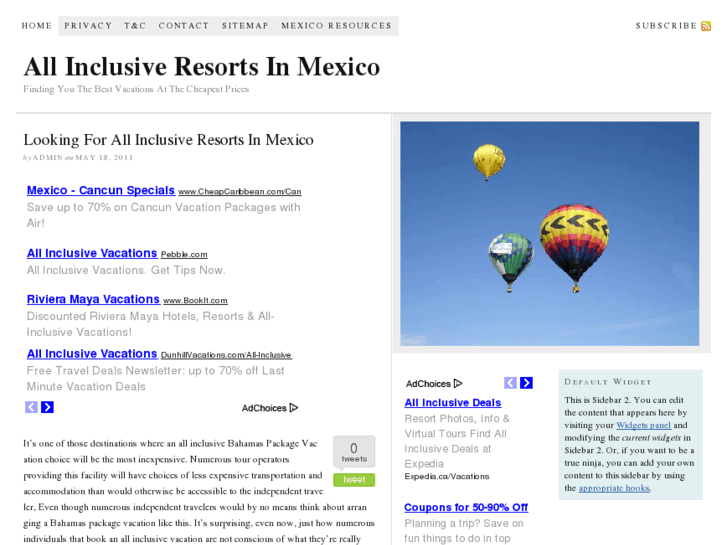Viewport: 727px width, 545px height.
Task: Open Riviera Maya Vacations ad link
Action: [x=93, y=299]
